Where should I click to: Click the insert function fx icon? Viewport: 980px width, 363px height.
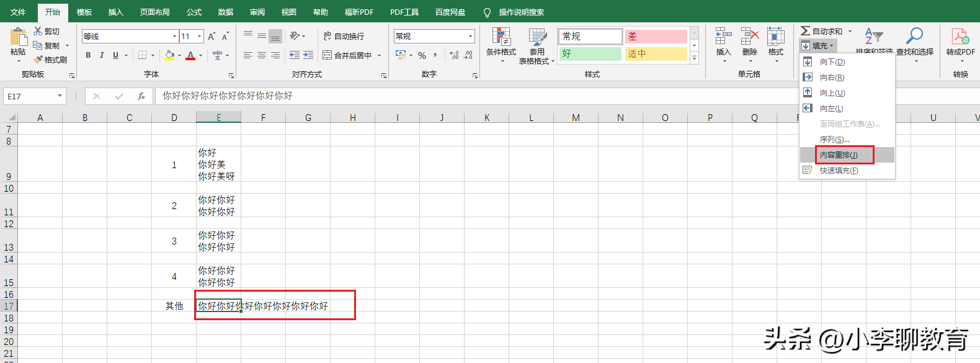pyautogui.click(x=141, y=96)
